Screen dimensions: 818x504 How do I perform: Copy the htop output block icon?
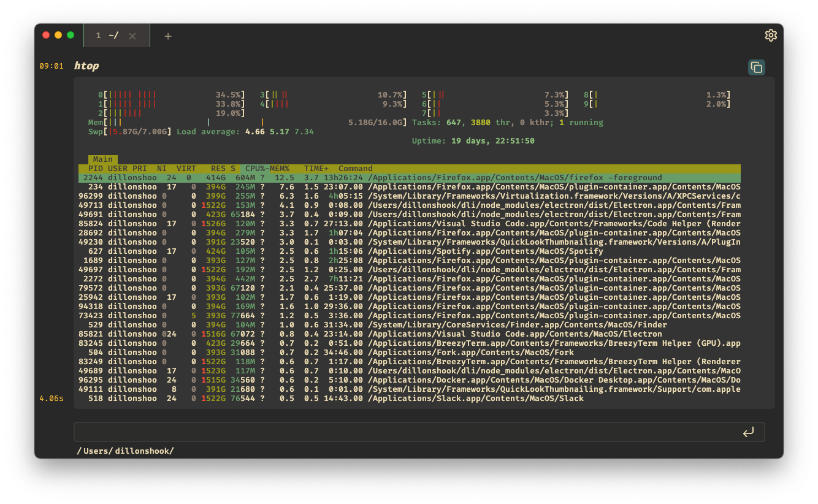(x=756, y=67)
